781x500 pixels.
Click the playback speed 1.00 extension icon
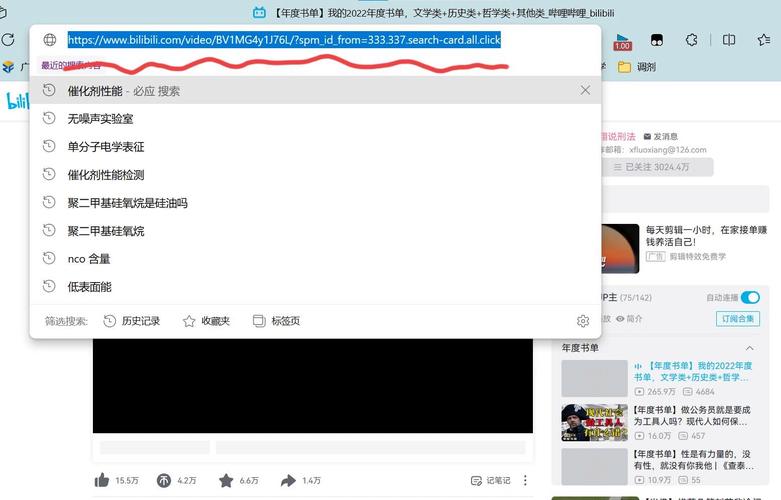622,41
